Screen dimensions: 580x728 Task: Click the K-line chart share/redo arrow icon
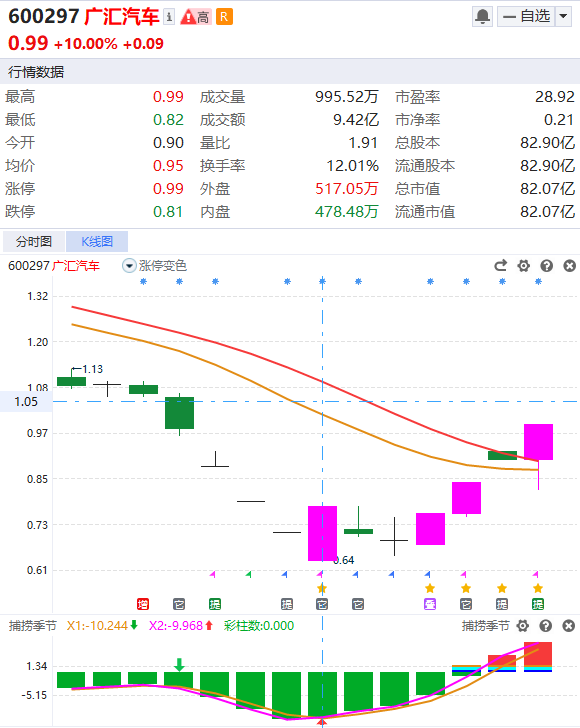(501, 266)
